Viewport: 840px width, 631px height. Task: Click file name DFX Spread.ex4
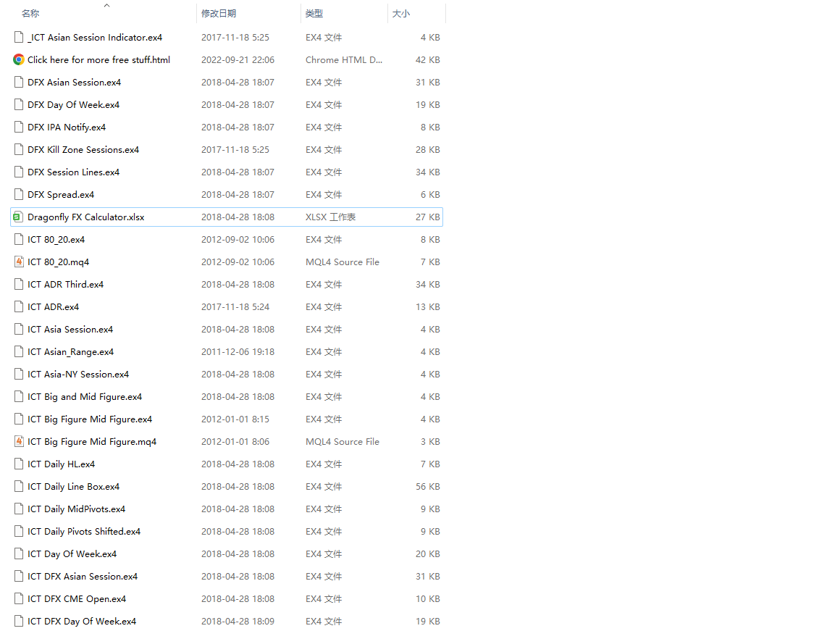pos(61,195)
